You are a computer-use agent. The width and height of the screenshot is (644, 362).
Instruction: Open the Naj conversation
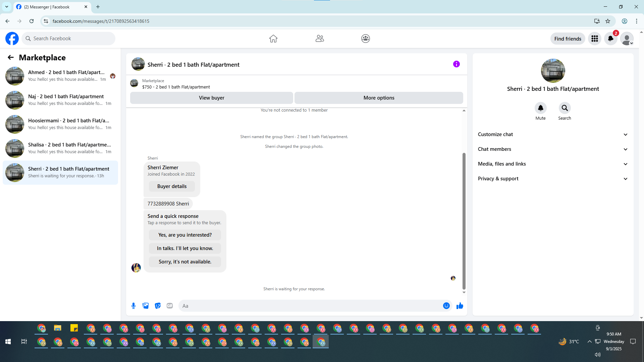tap(60, 100)
